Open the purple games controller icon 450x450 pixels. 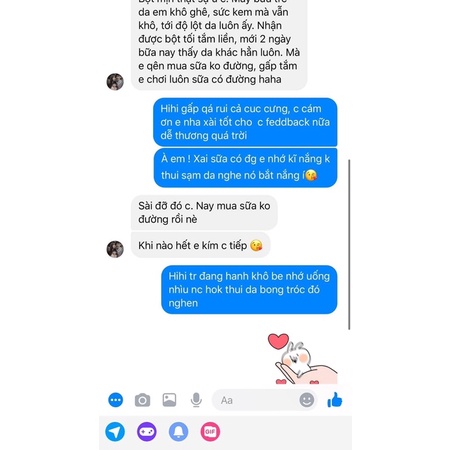pyautogui.click(x=147, y=432)
